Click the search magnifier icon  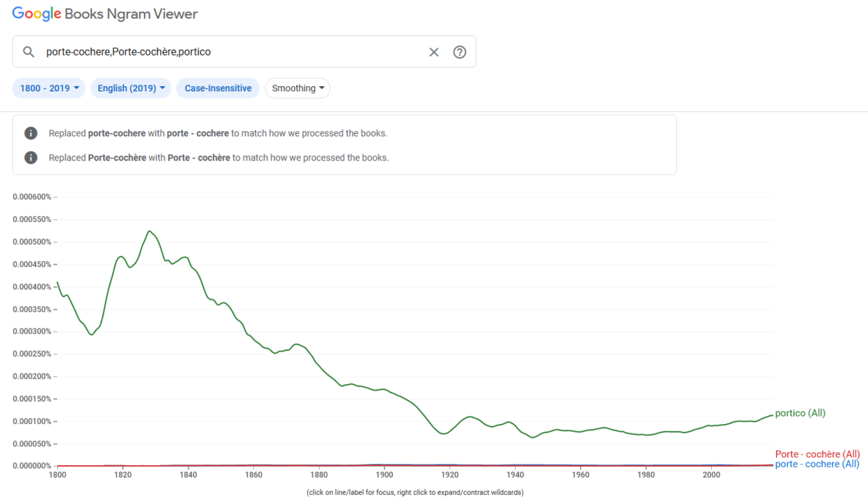click(x=29, y=52)
